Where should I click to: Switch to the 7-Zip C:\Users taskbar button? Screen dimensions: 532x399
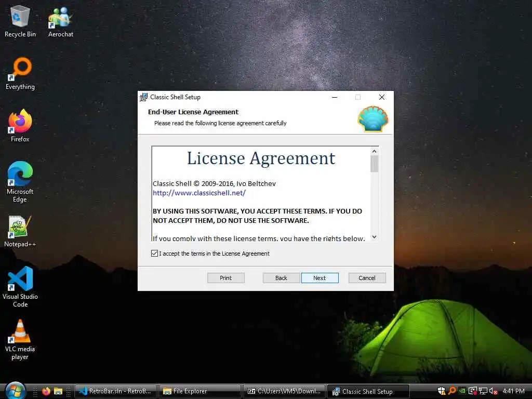(x=284, y=391)
